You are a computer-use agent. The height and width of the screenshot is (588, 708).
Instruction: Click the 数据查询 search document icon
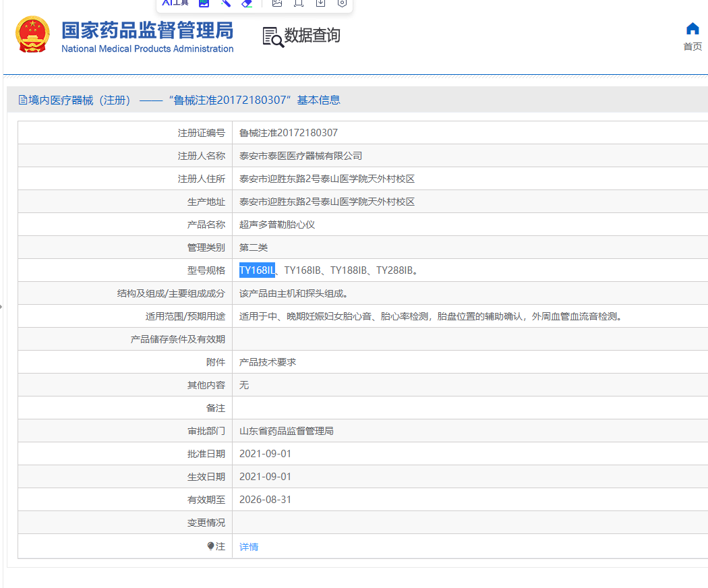pos(273,37)
